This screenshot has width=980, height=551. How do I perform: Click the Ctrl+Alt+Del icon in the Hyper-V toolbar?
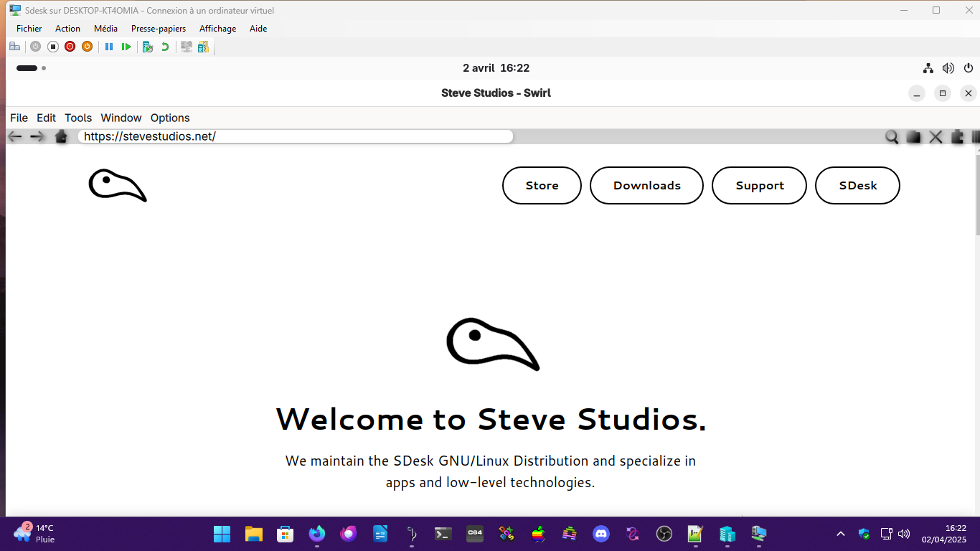coord(14,47)
